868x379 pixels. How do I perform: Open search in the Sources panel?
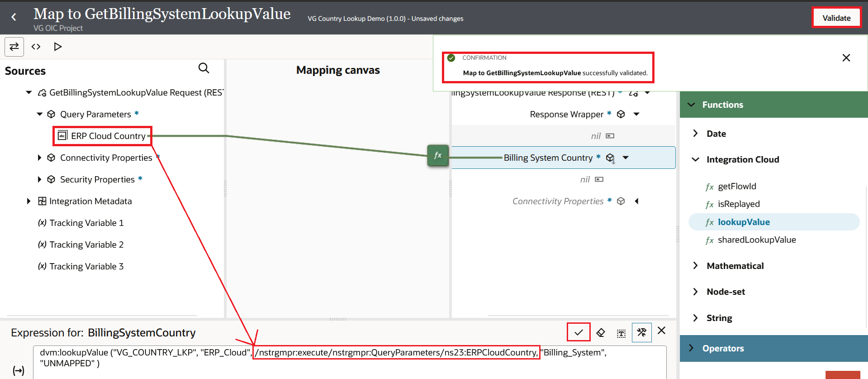click(x=204, y=68)
